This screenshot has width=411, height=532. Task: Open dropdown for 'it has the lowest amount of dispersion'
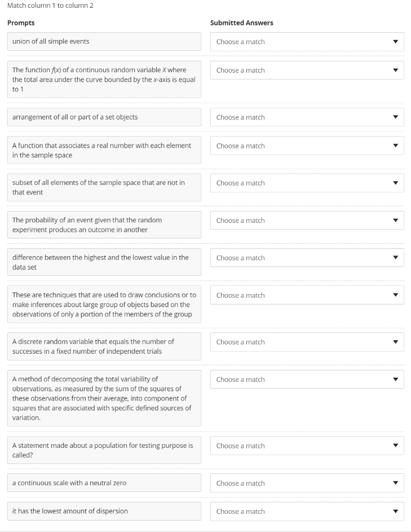306,511
